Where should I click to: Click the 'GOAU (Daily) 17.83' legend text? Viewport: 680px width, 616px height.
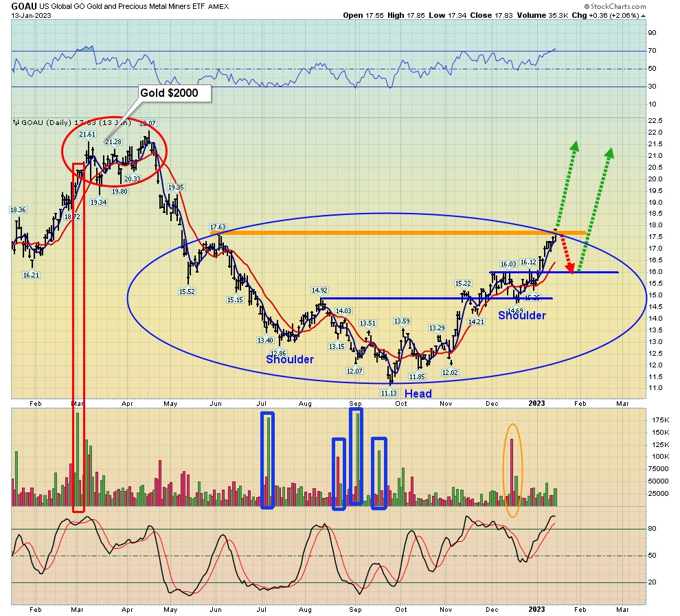[x=60, y=123]
